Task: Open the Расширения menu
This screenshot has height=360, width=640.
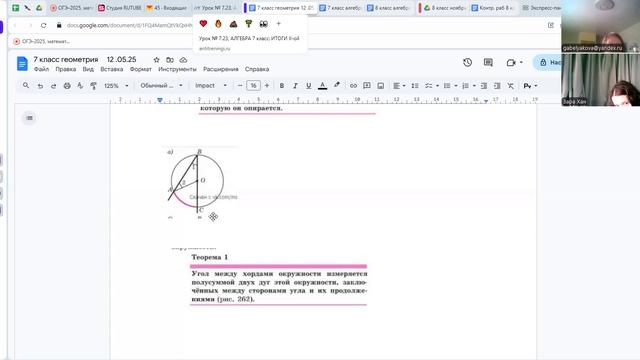Action: pos(221,69)
